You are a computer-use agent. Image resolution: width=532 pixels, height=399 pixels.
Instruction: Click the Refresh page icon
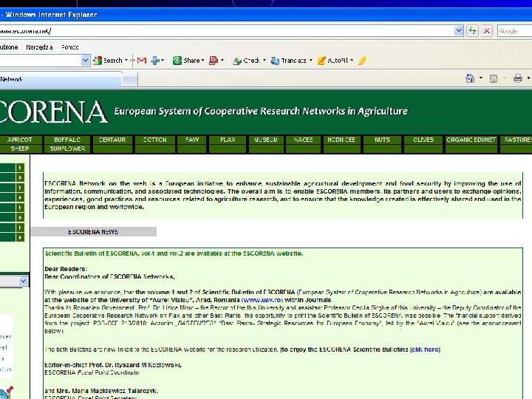click(x=472, y=31)
